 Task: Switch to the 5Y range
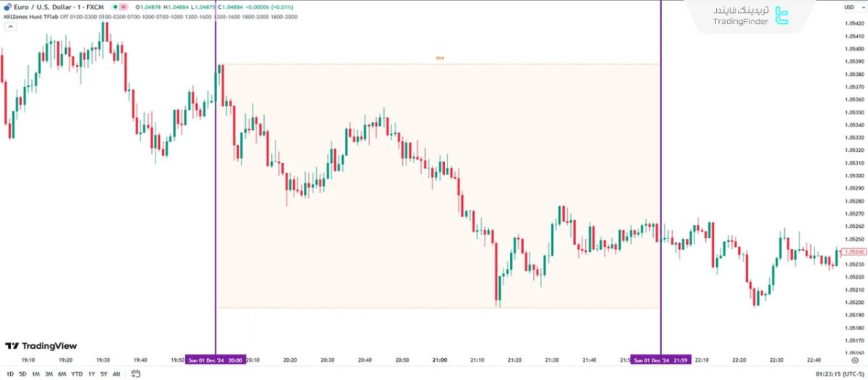[x=103, y=373]
